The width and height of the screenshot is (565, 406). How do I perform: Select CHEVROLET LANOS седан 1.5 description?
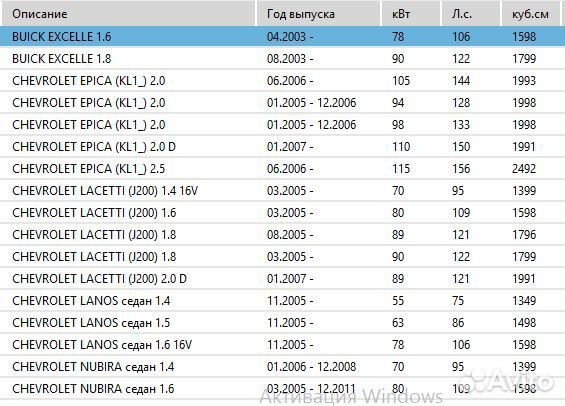tap(91, 322)
